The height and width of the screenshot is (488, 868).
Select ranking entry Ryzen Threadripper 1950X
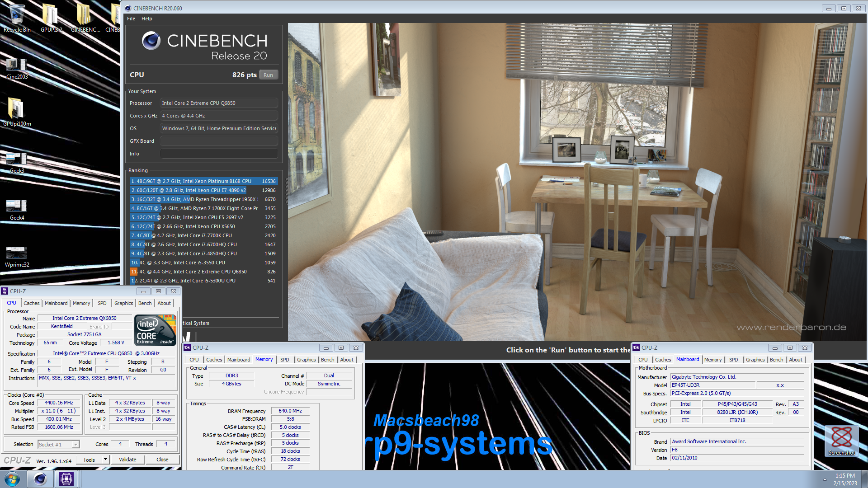point(203,199)
